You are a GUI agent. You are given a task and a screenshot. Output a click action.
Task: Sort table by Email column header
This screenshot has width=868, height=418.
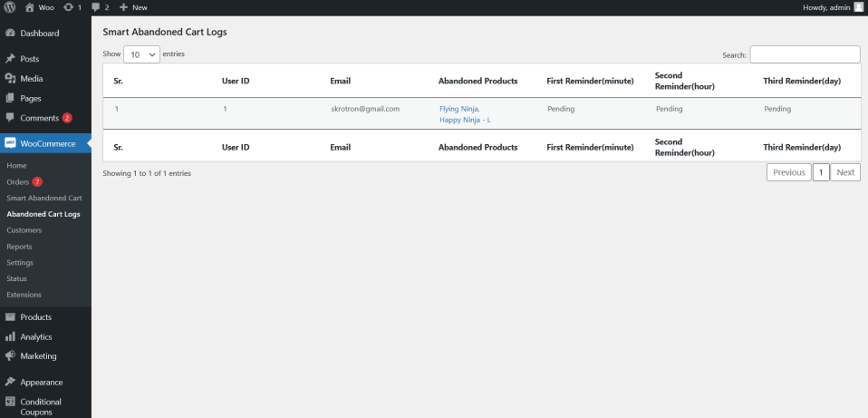[342, 82]
